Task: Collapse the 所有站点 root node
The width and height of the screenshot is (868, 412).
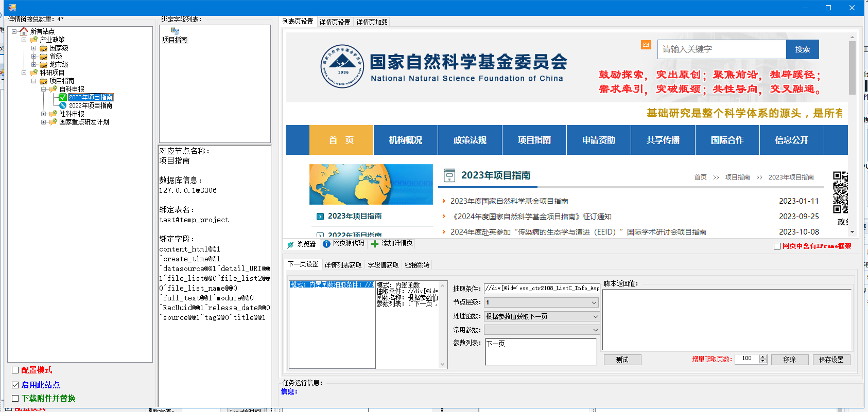Action: (14, 31)
